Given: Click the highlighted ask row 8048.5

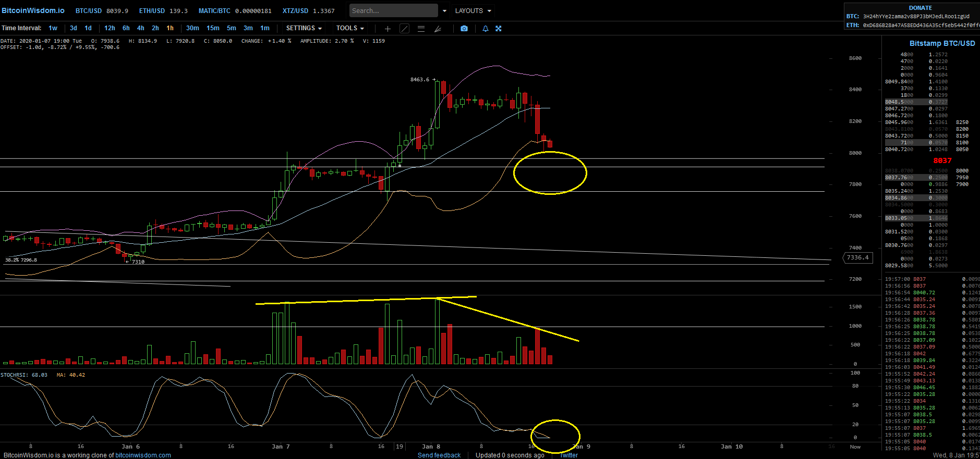Looking at the screenshot, I should click(x=916, y=102).
